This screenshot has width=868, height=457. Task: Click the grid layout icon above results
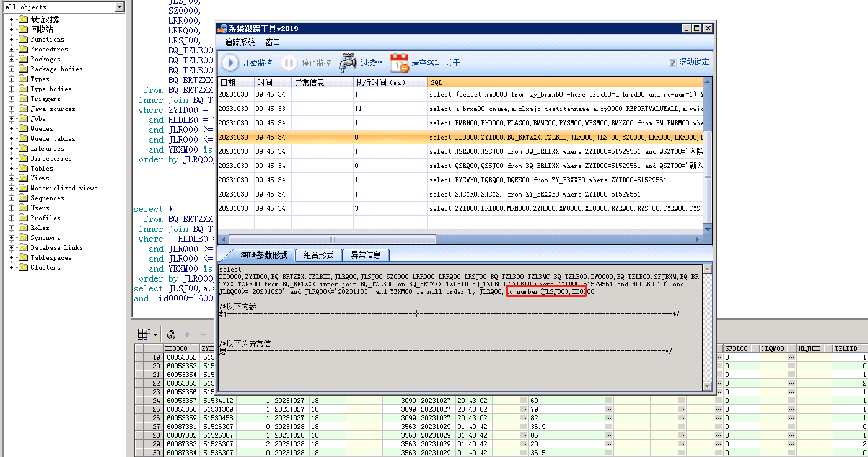(x=143, y=334)
